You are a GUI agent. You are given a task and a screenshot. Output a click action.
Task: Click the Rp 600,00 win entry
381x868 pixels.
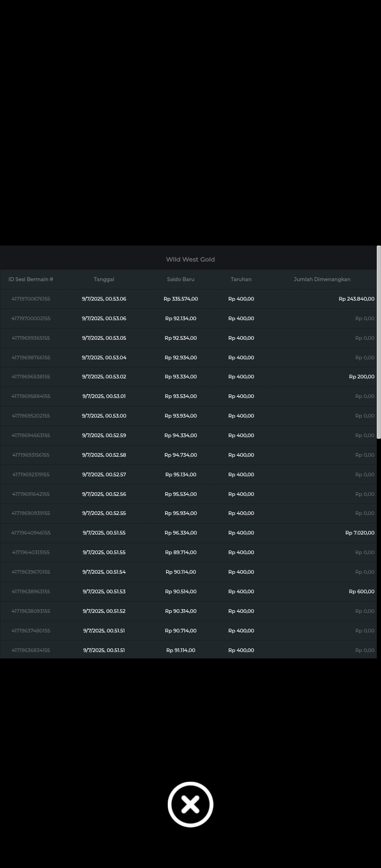[361, 592]
